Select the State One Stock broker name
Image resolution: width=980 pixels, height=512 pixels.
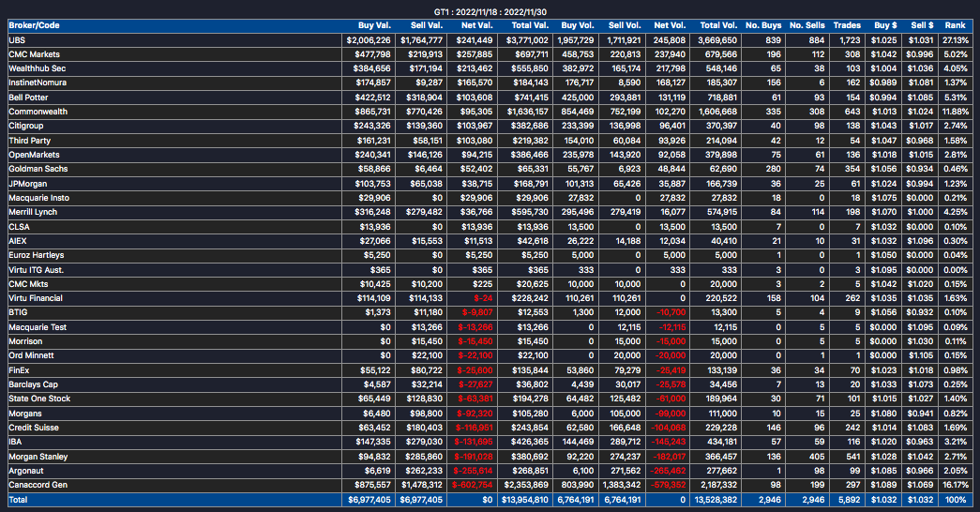39,399
